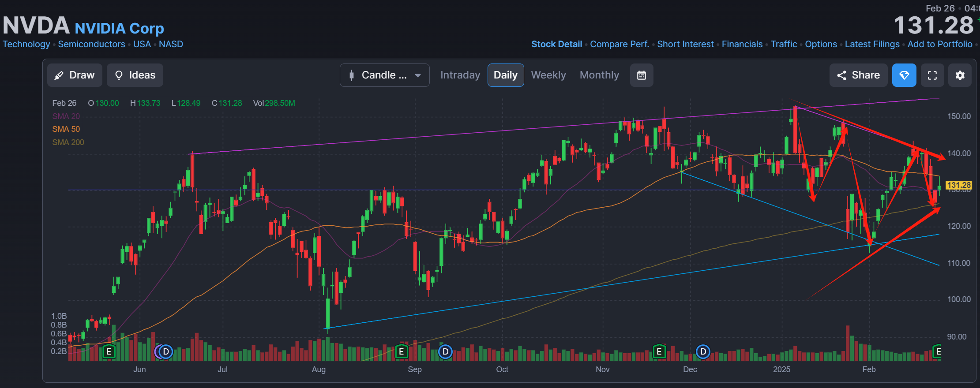Open the calendar date range picker

coord(642,75)
